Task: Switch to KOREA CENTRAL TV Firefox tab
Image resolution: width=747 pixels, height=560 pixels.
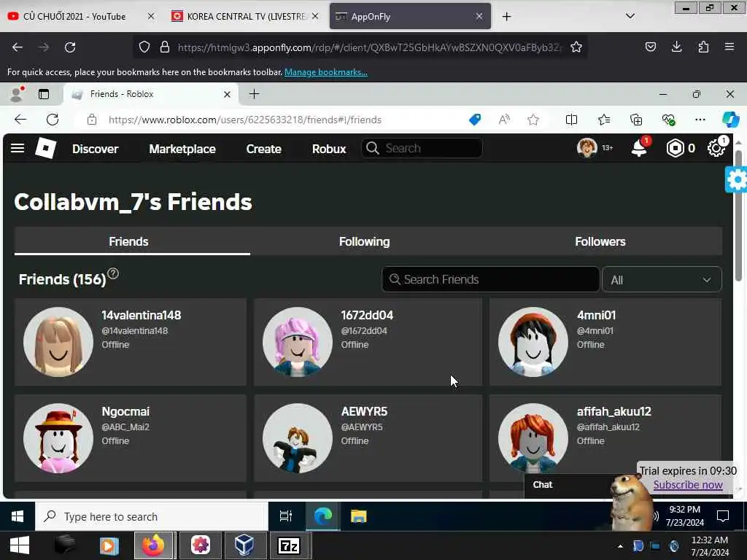Action: (x=245, y=16)
